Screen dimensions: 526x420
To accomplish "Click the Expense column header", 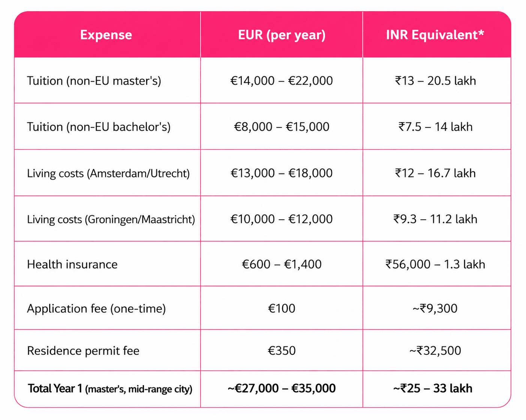I will pyautogui.click(x=106, y=35).
